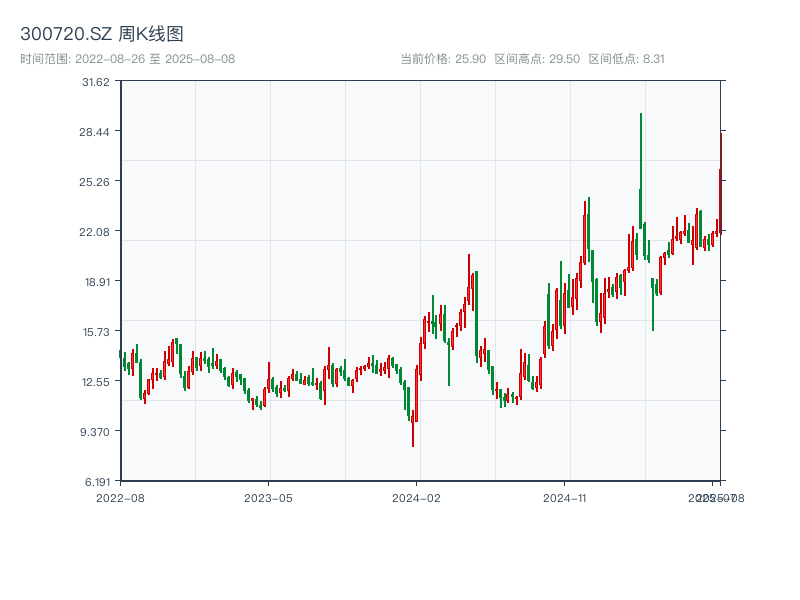The width and height of the screenshot is (800, 600).
Task: Click the y-axis label 6.191
Action: click(x=97, y=482)
